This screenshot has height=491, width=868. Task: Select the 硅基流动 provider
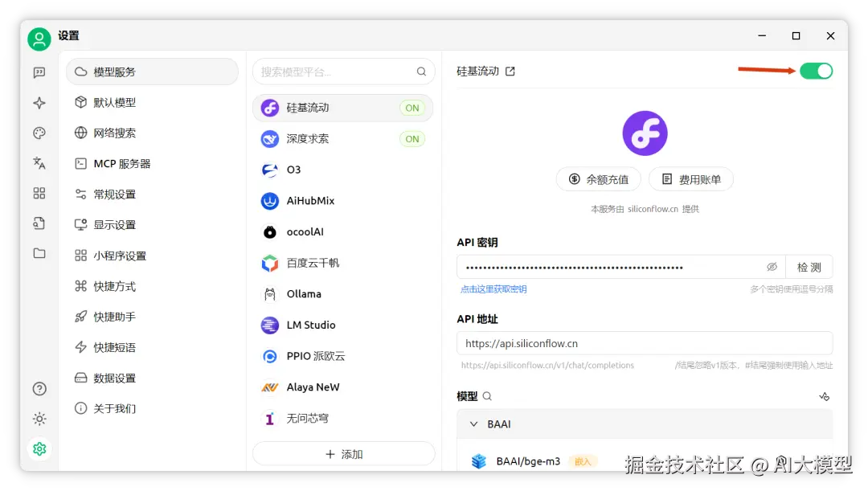tap(343, 108)
